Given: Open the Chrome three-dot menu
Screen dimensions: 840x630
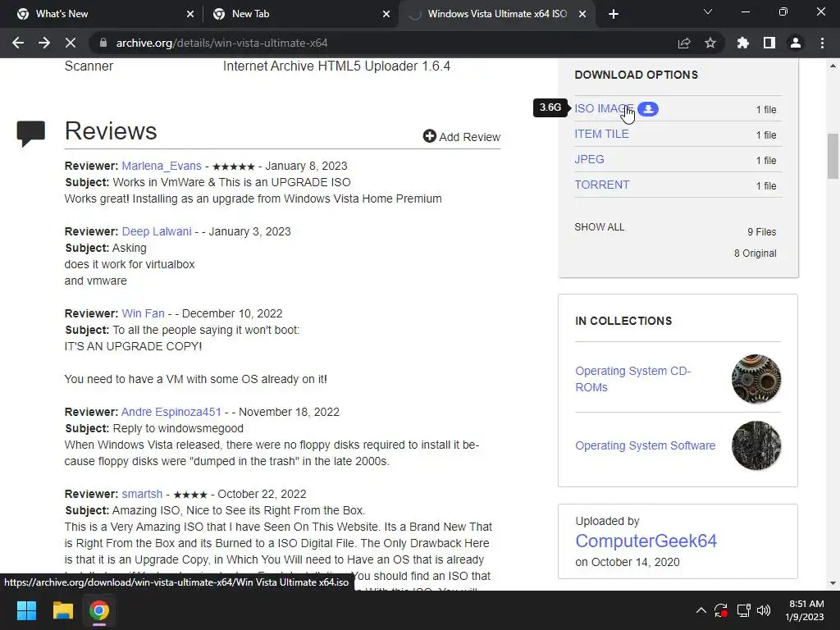Looking at the screenshot, I should coord(822,43).
